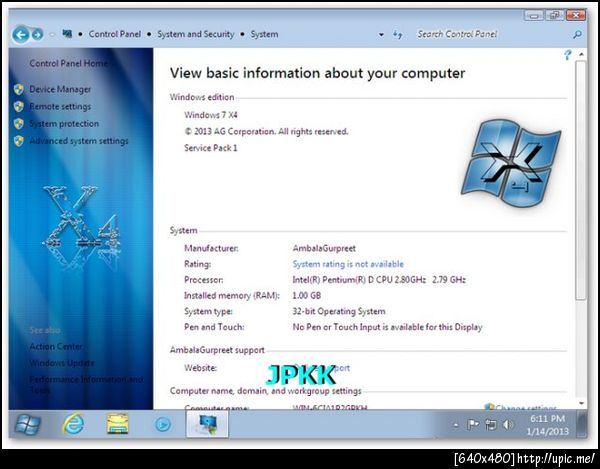The image size is (600, 469).
Task: Click the taskbar clock showing 6:11 PM
Action: (547, 425)
